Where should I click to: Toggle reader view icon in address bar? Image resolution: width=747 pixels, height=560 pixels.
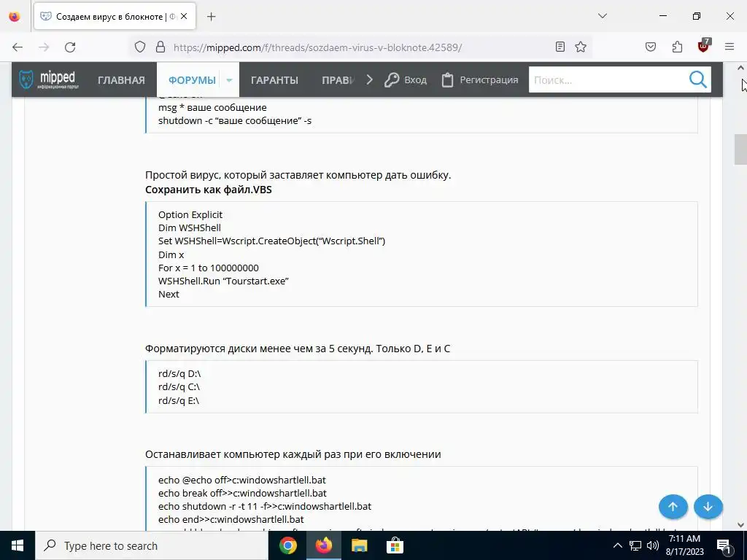[x=560, y=47]
